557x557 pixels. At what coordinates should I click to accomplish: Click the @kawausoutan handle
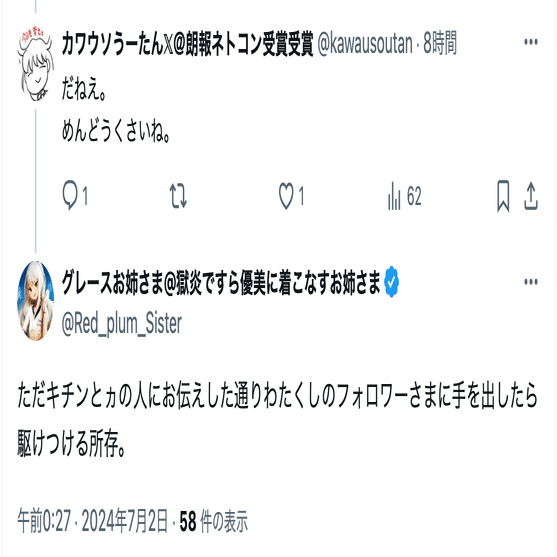click(365, 43)
